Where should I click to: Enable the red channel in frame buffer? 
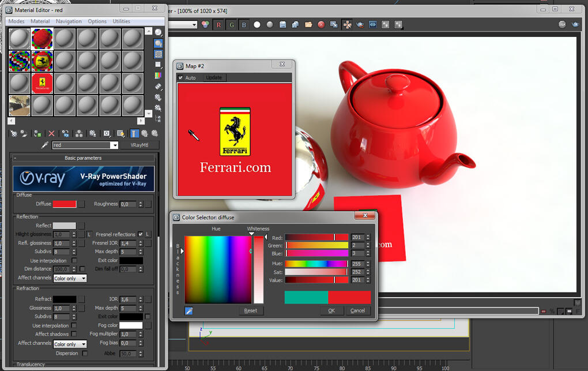[218, 25]
